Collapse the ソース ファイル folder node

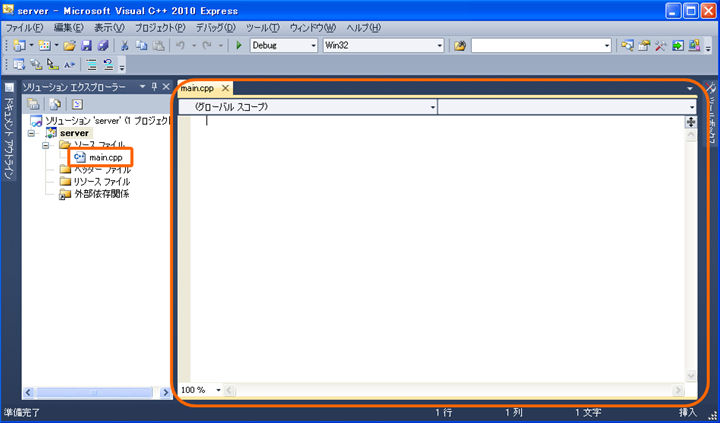(x=45, y=145)
